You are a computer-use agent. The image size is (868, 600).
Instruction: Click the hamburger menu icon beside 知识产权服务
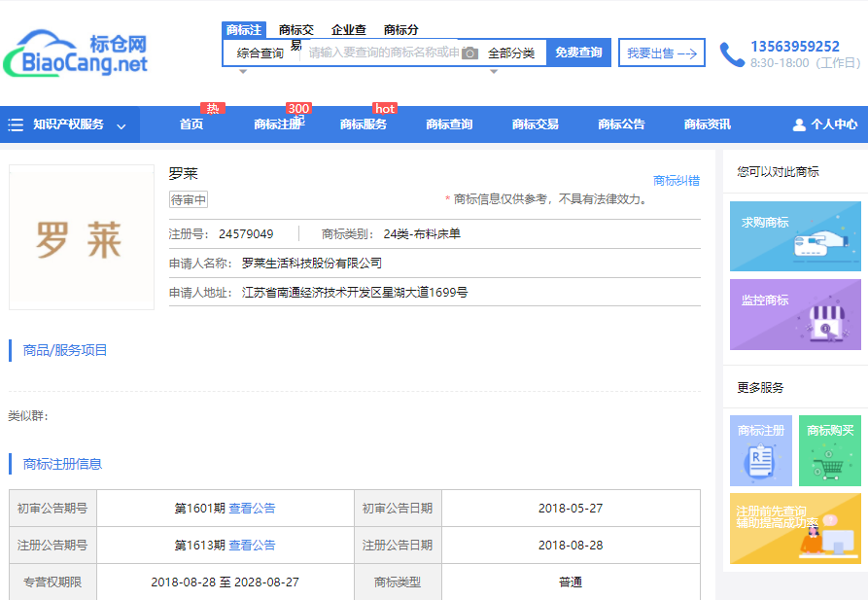[16, 124]
